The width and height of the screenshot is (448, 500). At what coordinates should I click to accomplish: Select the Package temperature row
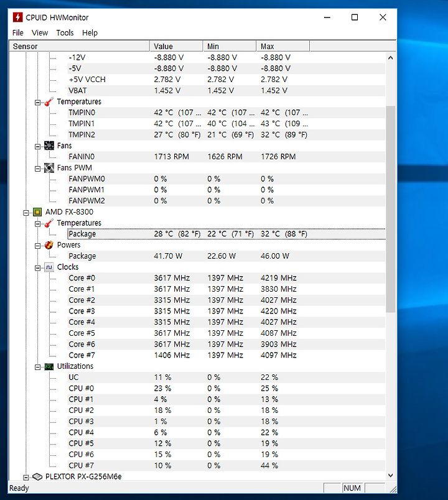[226, 234]
